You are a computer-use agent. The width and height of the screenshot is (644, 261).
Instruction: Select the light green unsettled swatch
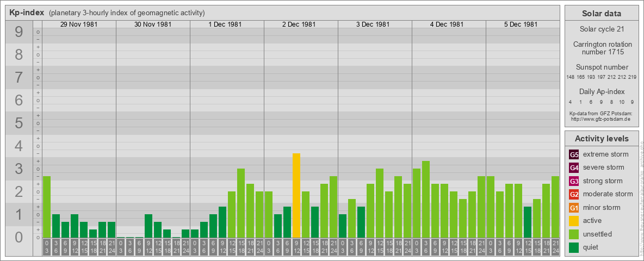tap(574, 234)
